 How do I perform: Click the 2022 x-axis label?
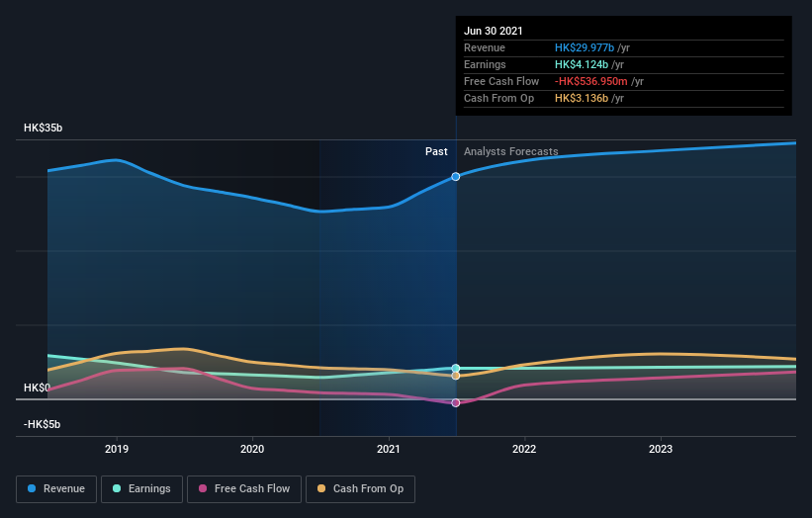coord(524,449)
